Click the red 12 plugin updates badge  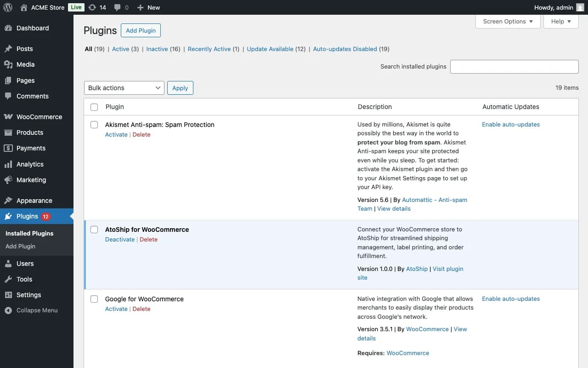click(x=45, y=217)
